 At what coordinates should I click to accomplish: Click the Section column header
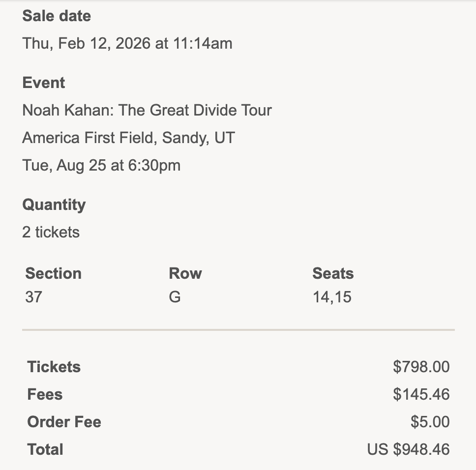click(x=53, y=273)
